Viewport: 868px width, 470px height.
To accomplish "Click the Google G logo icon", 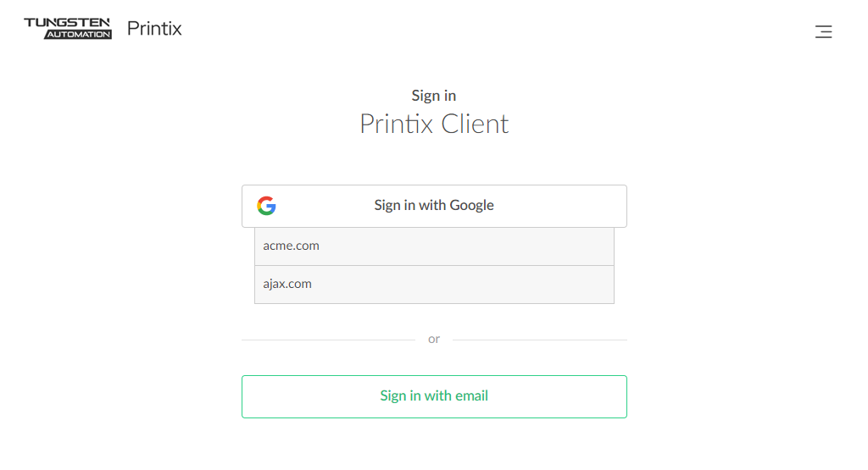I will pos(266,206).
